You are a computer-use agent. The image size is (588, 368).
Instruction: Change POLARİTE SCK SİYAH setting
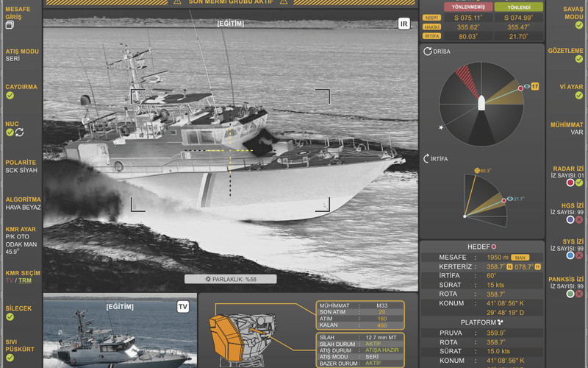click(x=21, y=170)
